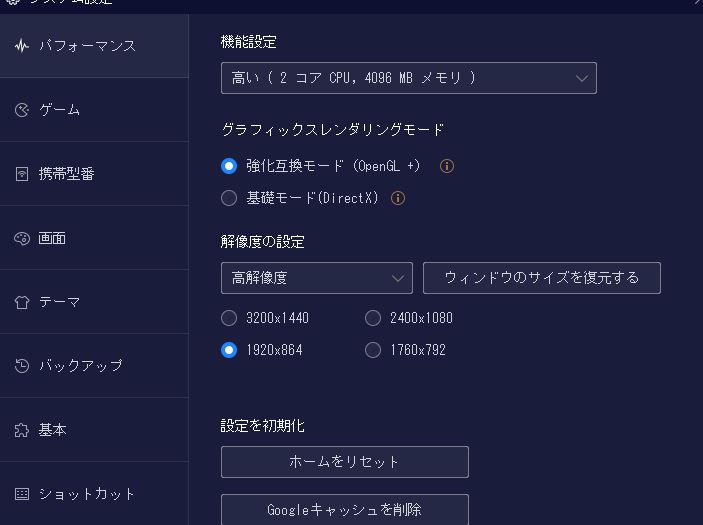
Task: Select the 3200x1440 resolution option
Action: pos(229,318)
